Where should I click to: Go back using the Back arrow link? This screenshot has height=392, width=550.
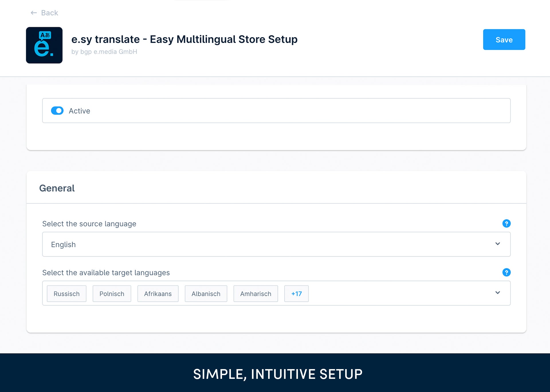pyautogui.click(x=44, y=13)
